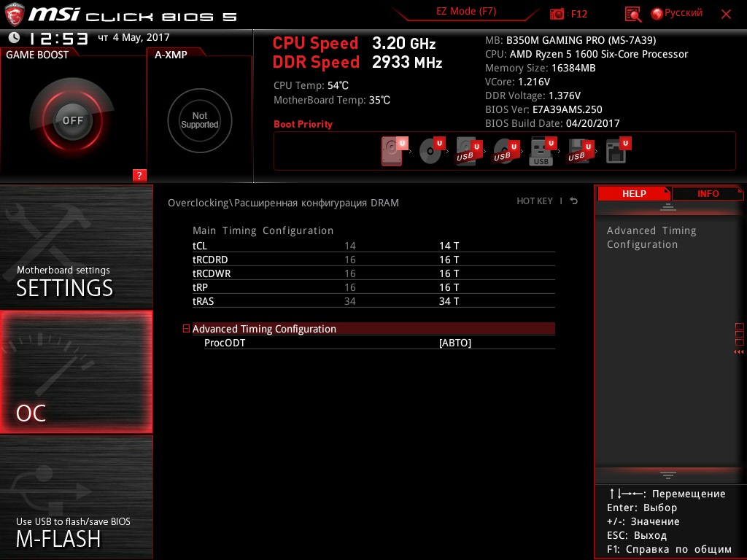The image size is (747, 560).
Task: Open the BIOS search magnifier icon
Action: [x=632, y=15]
